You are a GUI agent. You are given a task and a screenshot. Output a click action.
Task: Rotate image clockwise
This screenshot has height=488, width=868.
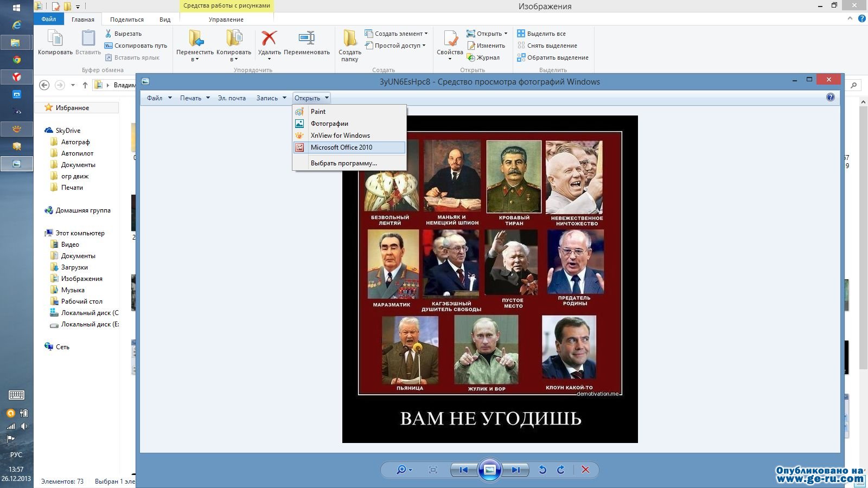click(561, 470)
